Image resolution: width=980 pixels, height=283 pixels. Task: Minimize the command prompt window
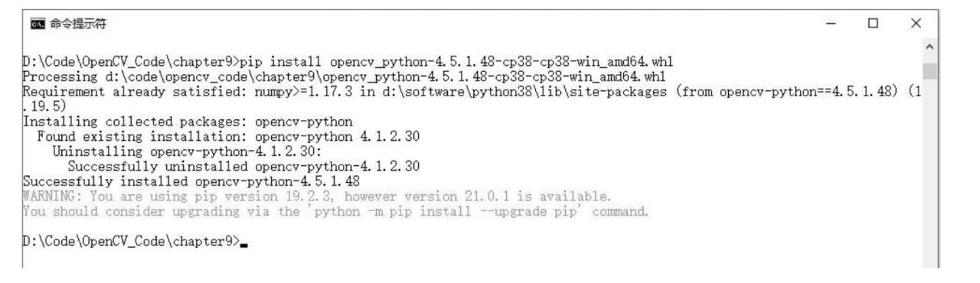click(x=831, y=24)
